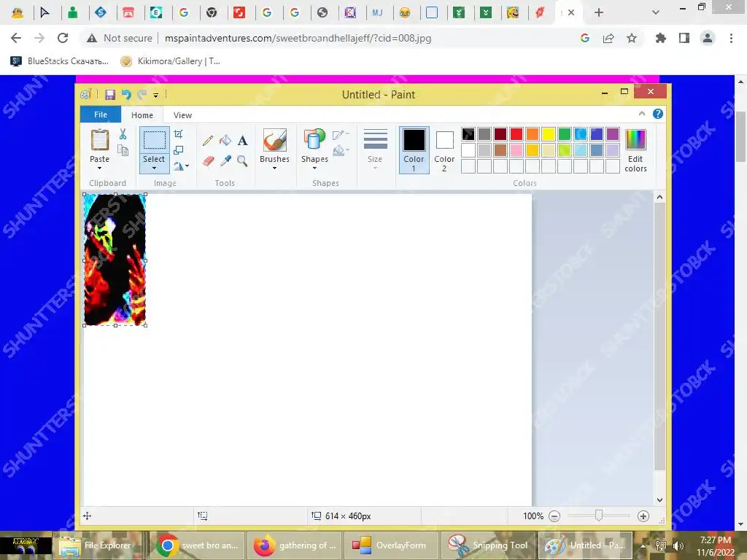Click the zoom in plus button in Paint
The image size is (747, 560).
click(x=643, y=516)
